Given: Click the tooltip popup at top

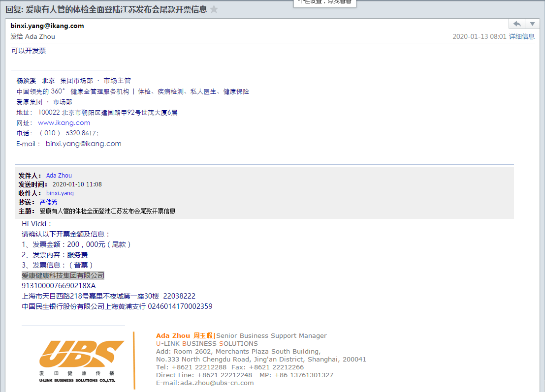Looking at the screenshot, I should (x=325, y=3).
